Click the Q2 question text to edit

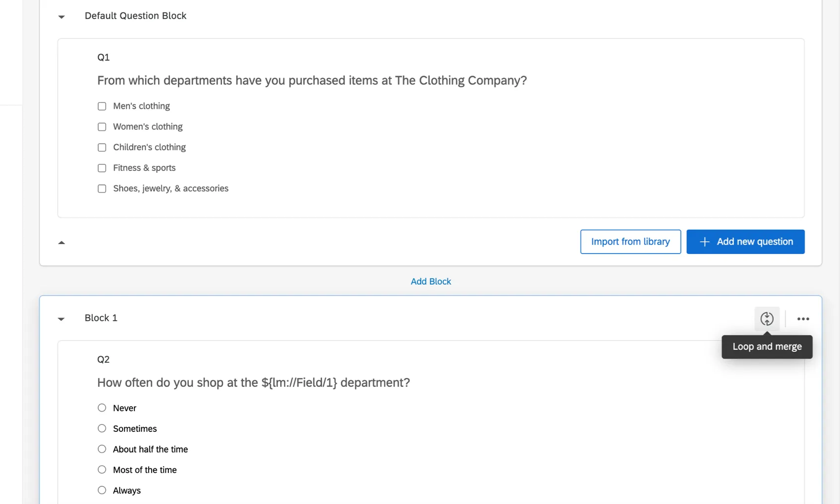(253, 382)
